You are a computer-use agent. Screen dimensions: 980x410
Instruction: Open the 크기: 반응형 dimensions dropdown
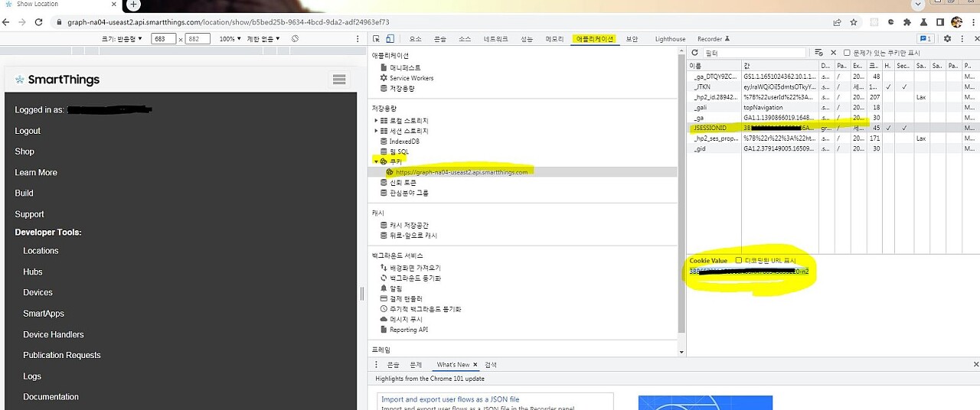click(x=122, y=39)
